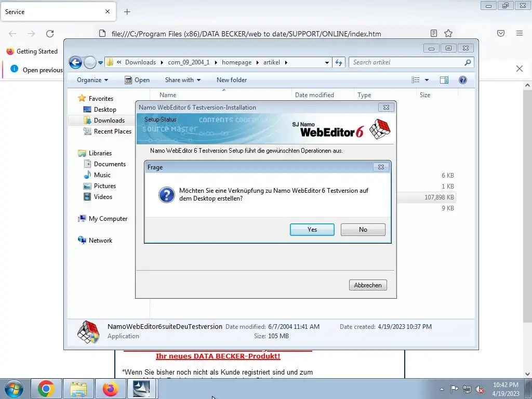Close the Frage dialog
Viewport: 532px width, 399px height.
coord(381,167)
